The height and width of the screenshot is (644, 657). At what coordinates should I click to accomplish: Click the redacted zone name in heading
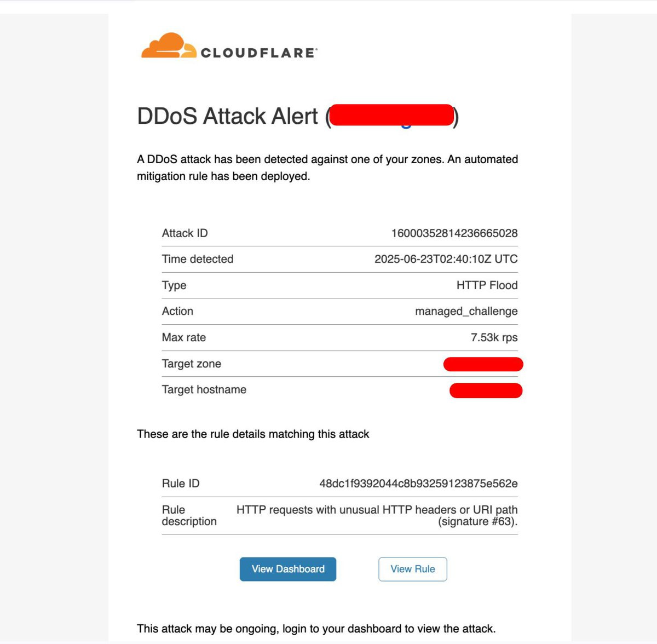click(392, 116)
